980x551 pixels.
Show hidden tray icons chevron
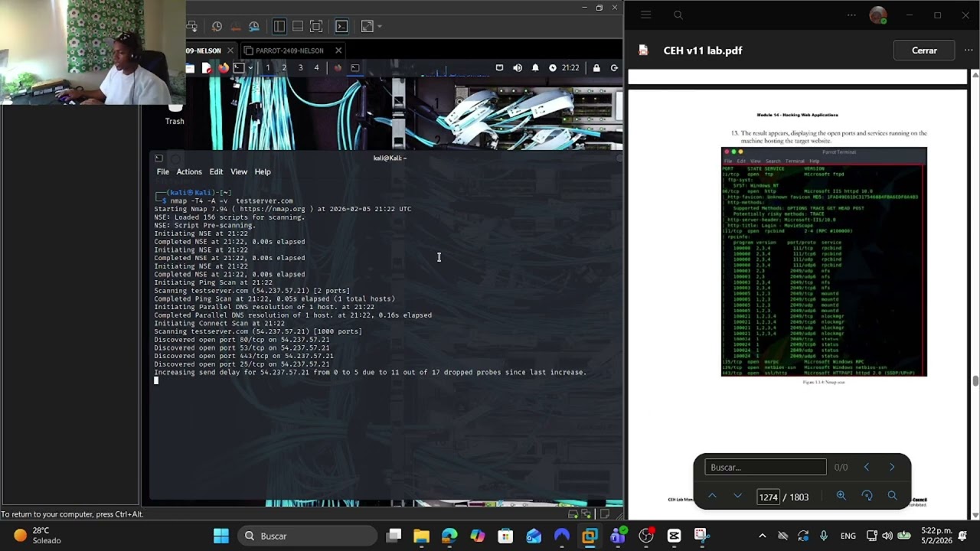[762, 536]
